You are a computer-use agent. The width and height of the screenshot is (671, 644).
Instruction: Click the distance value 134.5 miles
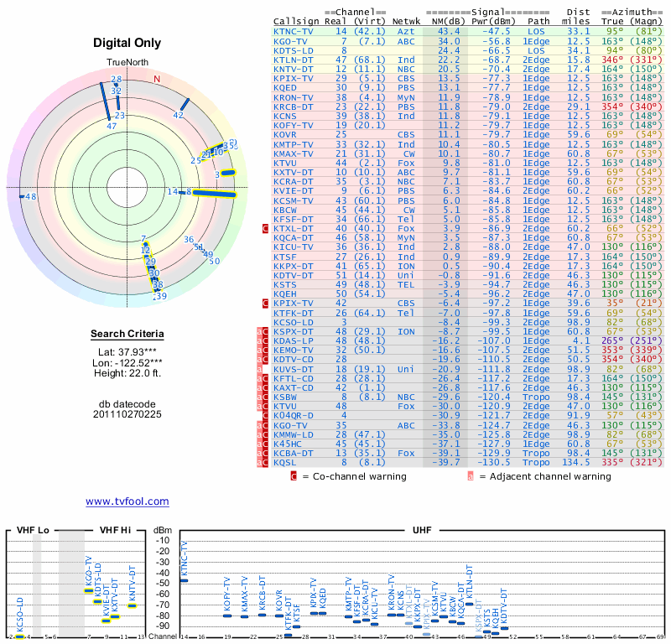575,463
